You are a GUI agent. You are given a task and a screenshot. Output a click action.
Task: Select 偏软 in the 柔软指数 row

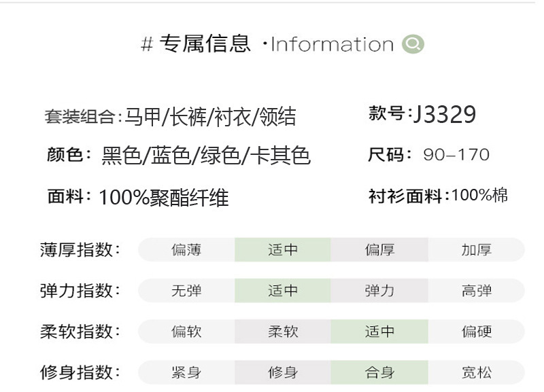pyautogui.click(x=186, y=332)
